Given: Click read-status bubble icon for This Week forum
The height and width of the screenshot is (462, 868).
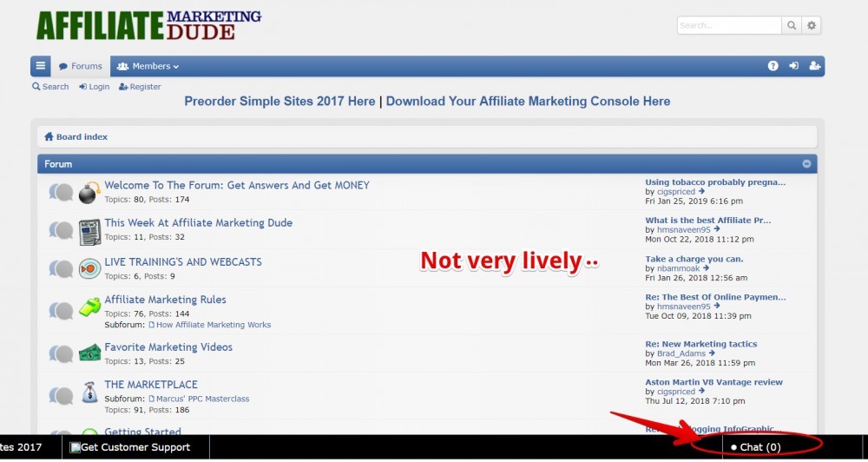Looking at the screenshot, I should [61, 230].
